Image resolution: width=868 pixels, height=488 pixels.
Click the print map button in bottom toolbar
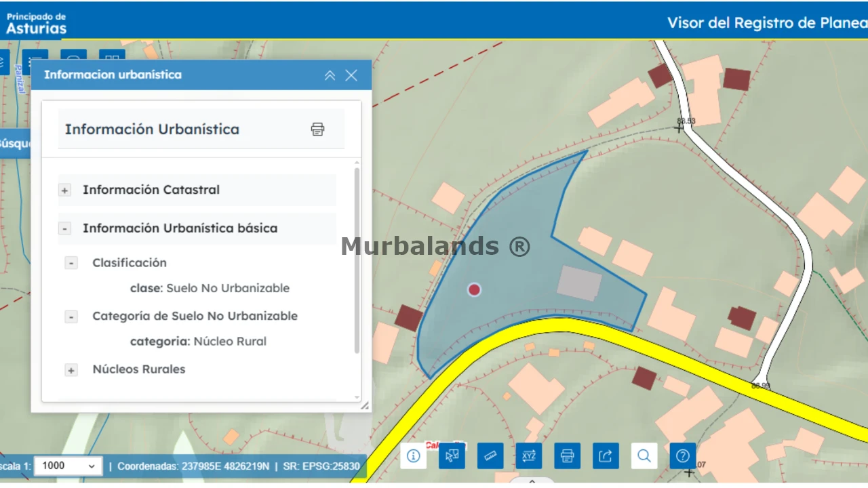(568, 455)
